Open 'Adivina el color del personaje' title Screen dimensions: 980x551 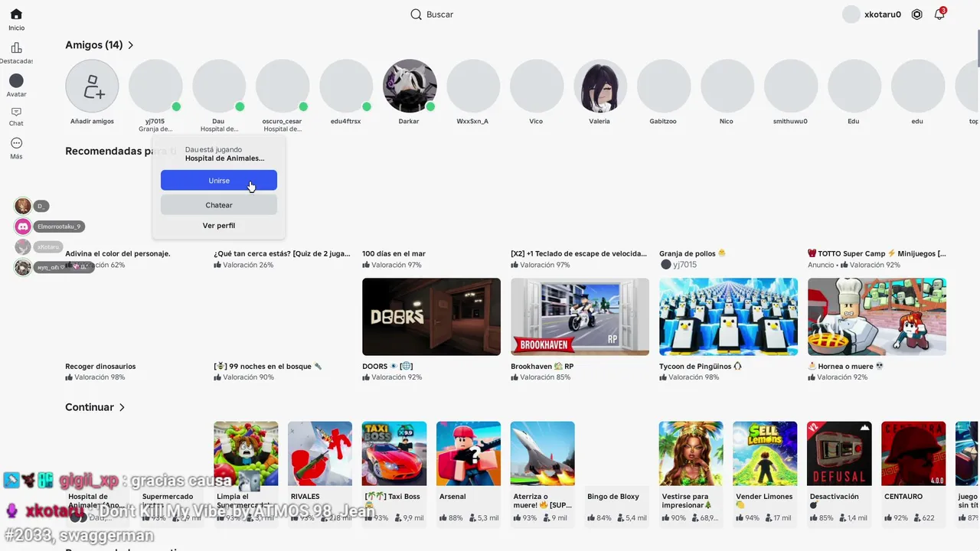click(118, 253)
